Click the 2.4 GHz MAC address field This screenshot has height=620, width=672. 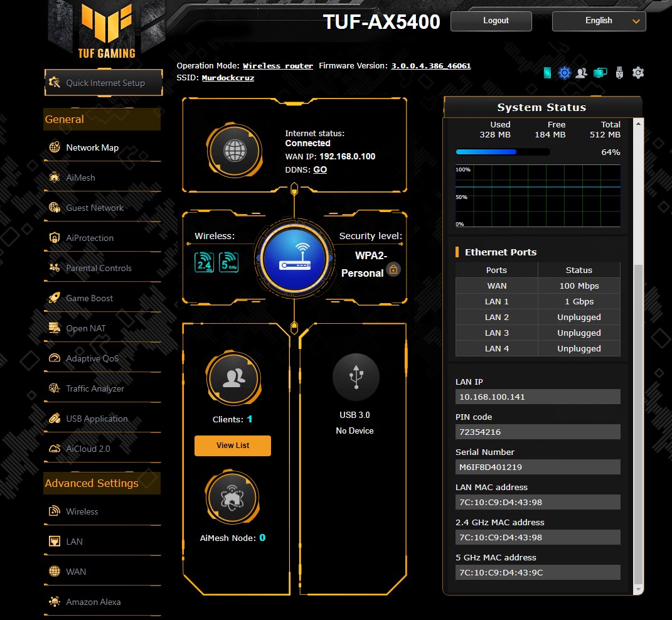(x=538, y=537)
